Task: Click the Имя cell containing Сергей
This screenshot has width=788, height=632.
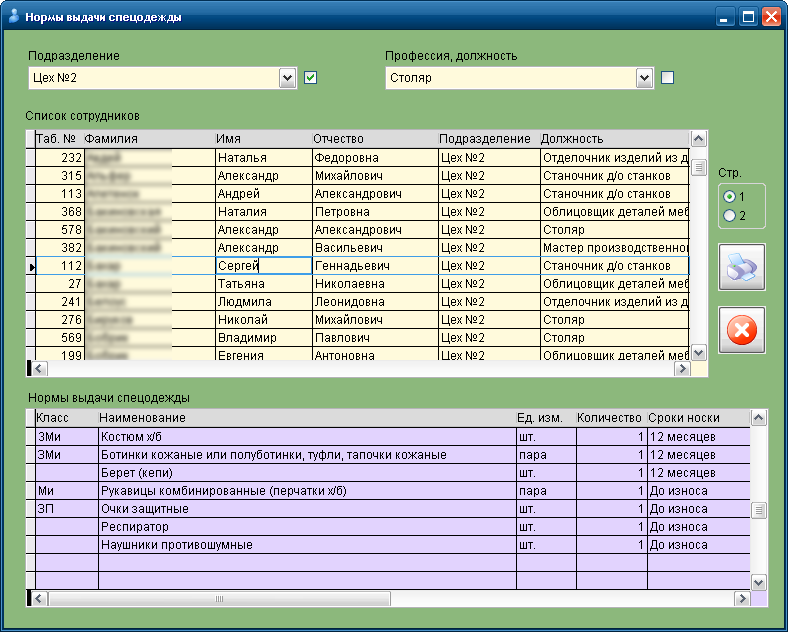Action: pyautogui.click(x=264, y=266)
